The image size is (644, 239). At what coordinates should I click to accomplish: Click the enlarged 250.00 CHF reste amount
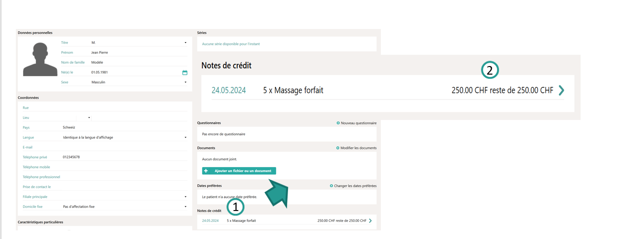pos(502,91)
